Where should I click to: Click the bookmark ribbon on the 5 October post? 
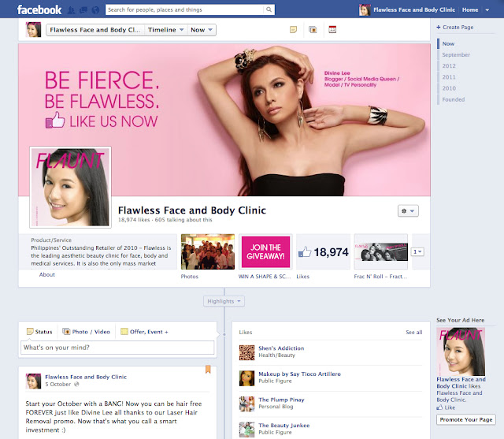pyautogui.click(x=208, y=369)
